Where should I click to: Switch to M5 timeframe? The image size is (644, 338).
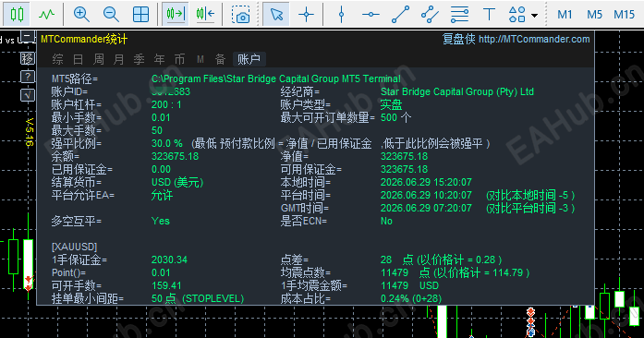pyautogui.click(x=594, y=15)
